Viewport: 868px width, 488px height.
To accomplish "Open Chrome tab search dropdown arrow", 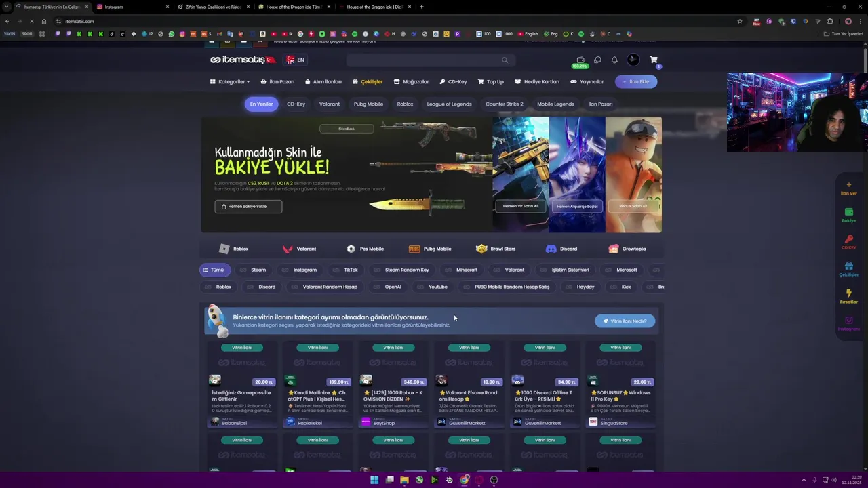I will point(7,7).
